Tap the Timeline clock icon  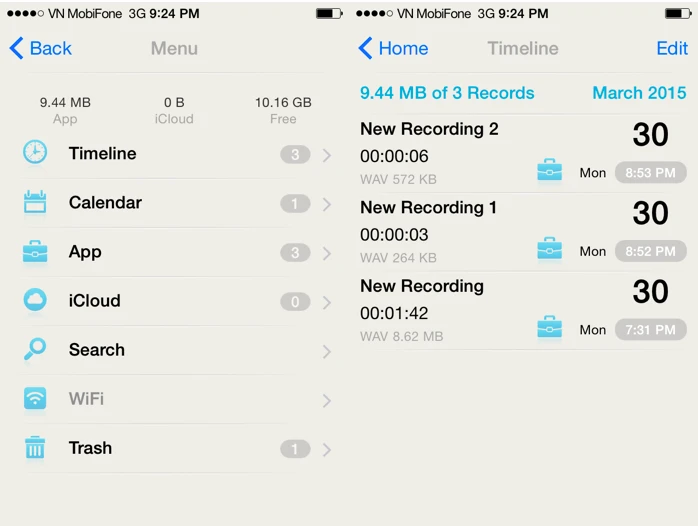(35, 153)
